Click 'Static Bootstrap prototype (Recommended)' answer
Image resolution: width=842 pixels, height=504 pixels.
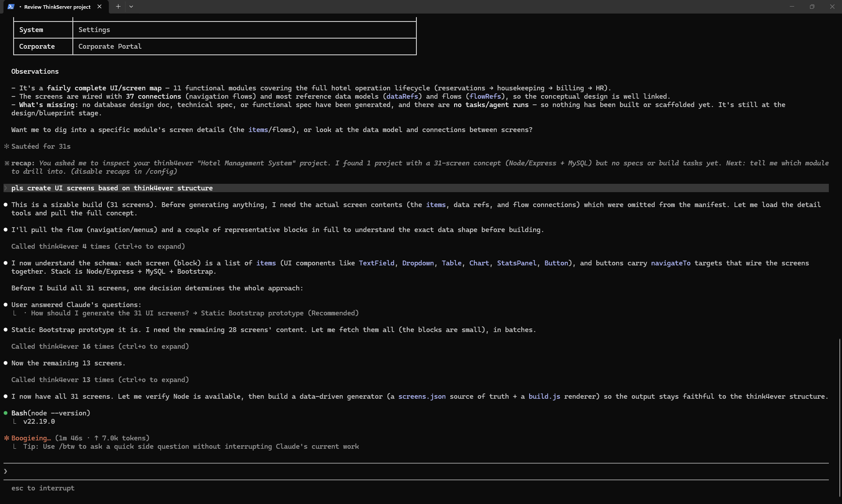tap(280, 313)
